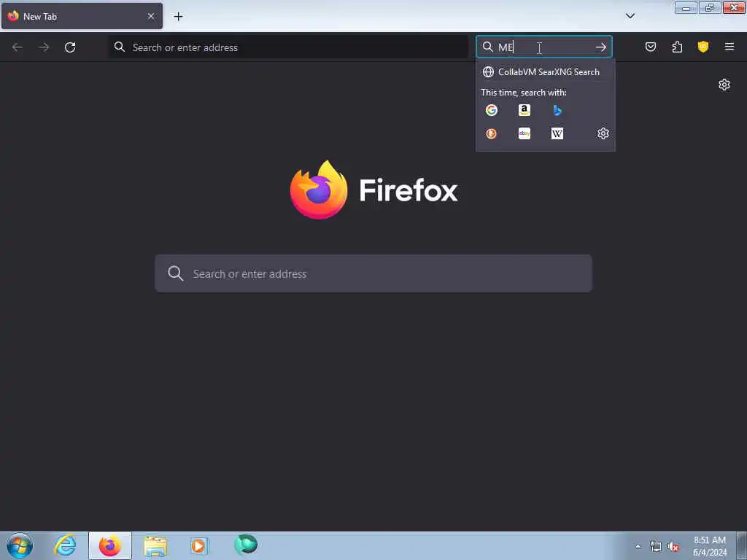Open the Windows Start menu
This screenshot has width=747, height=560.
tap(20, 545)
